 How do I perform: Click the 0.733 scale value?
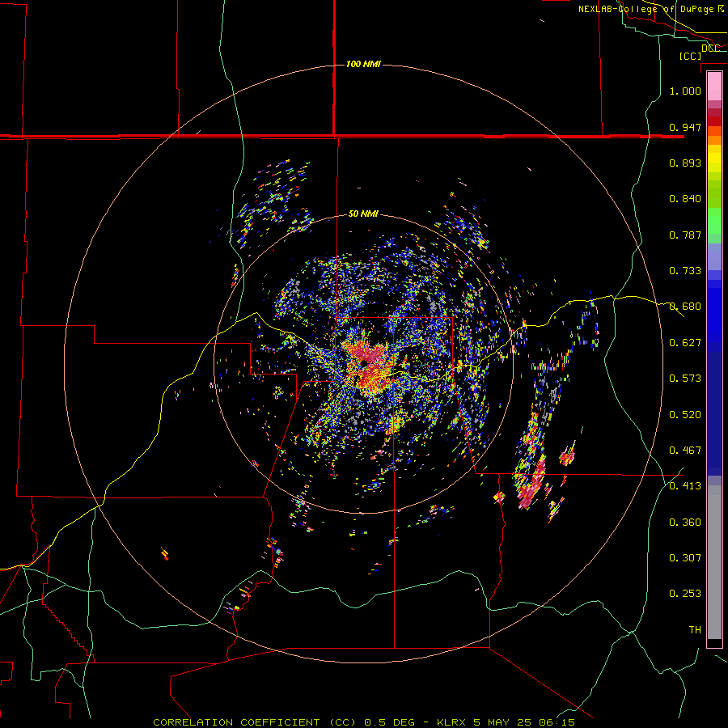(x=685, y=271)
